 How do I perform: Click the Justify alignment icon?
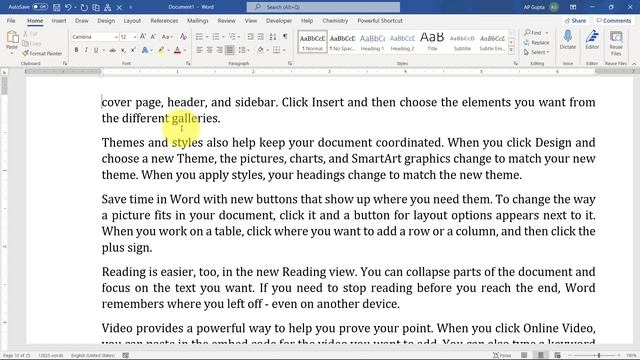[230, 50]
